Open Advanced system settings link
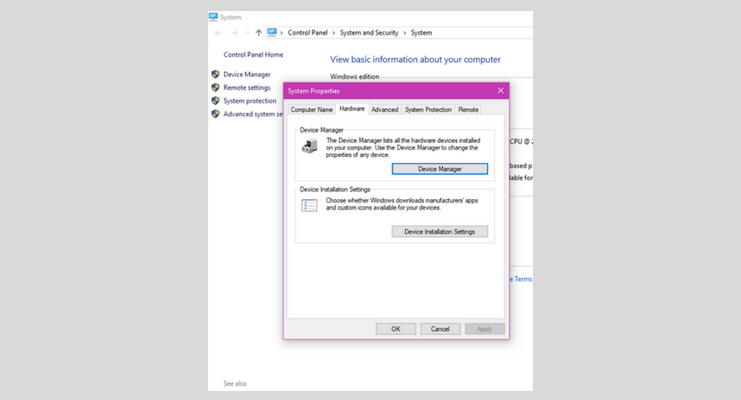 click(253, 114)
